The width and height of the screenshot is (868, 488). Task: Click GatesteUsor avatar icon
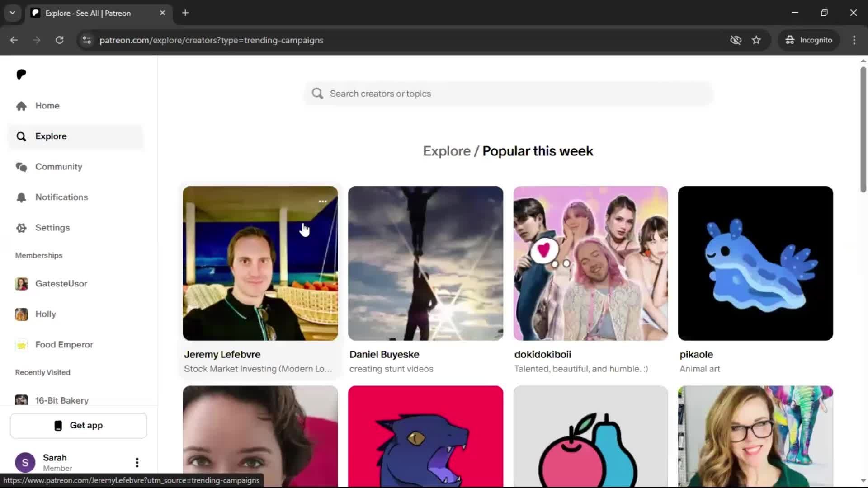[21, 284]
